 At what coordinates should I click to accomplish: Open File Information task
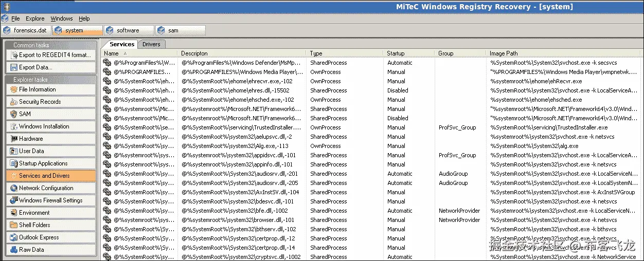pyautogui.click(x=50, y=89)
